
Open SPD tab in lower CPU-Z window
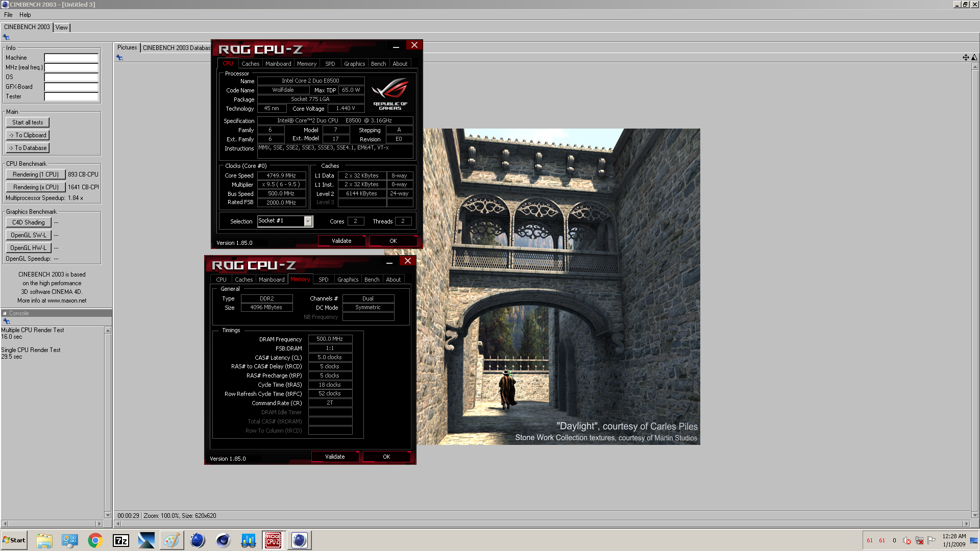click(x=324, y=280)
